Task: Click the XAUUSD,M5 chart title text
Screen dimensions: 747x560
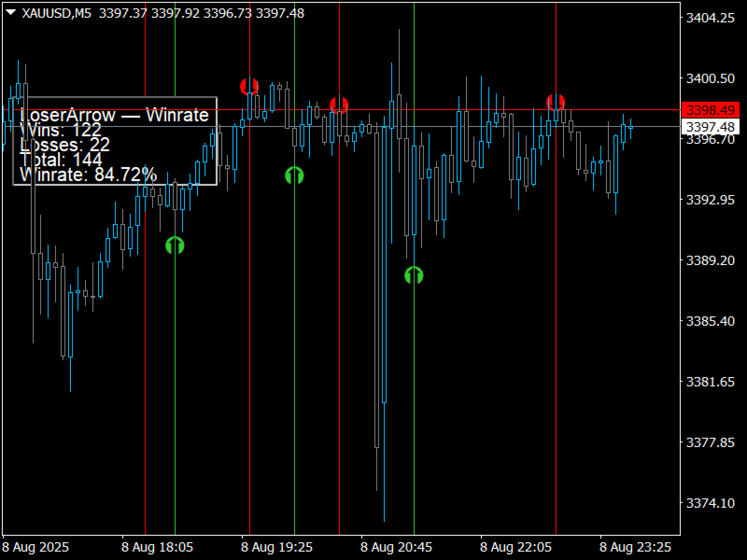Action: pyautogui.click(x=56, y=13)
